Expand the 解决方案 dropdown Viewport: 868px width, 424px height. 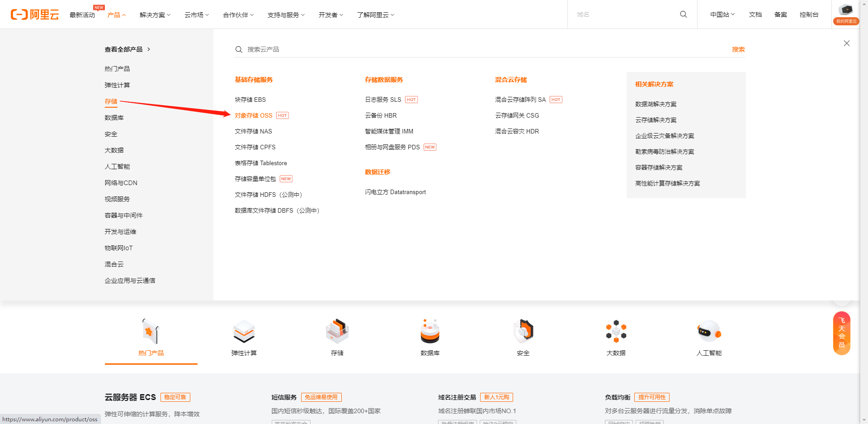[x=155, y=15]
